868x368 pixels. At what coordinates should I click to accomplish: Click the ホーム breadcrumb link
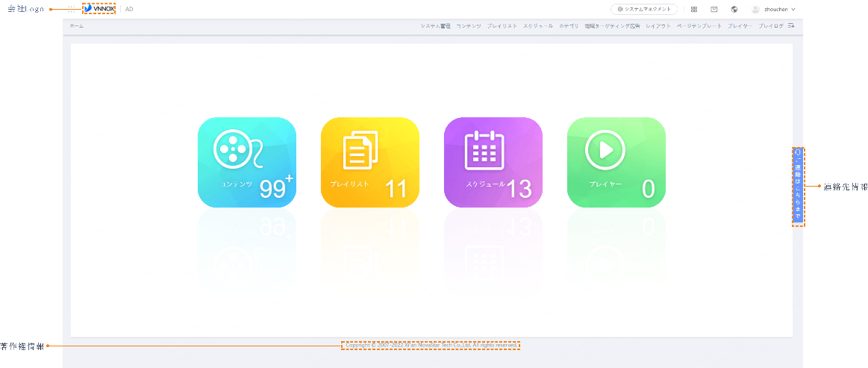coord(77,26)
